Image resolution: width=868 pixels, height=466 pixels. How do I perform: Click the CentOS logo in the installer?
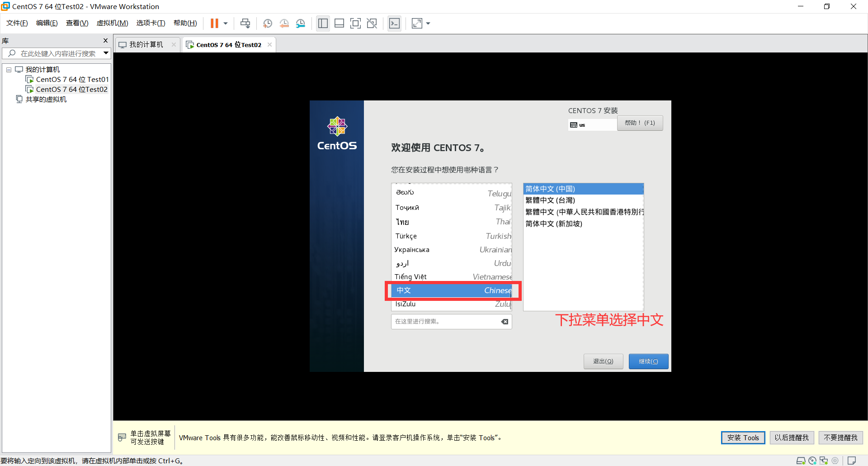[x=337, y=133]
